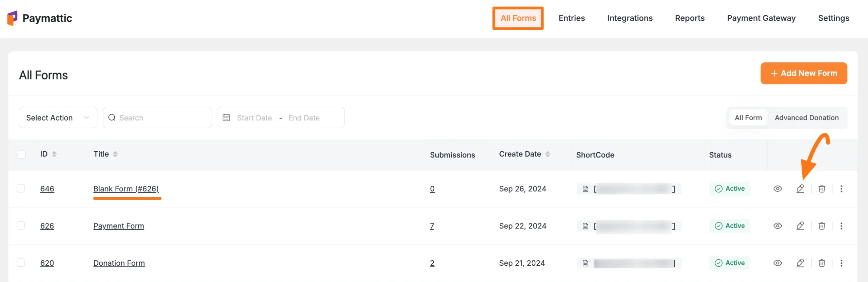Viewport: 868px width, 282px height.
Task: Open the Select Action dropdown
Action: (58, 117)
